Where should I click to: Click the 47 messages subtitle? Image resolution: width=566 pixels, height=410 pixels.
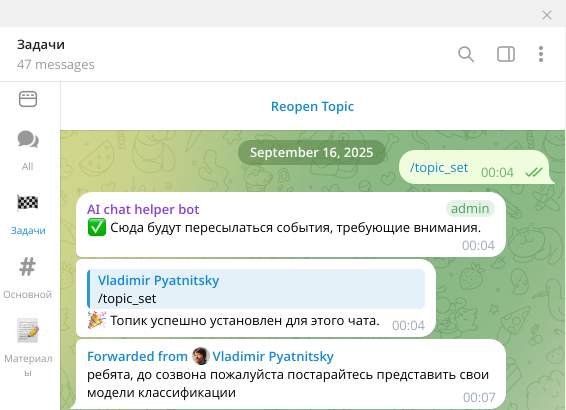click(56, 64)
